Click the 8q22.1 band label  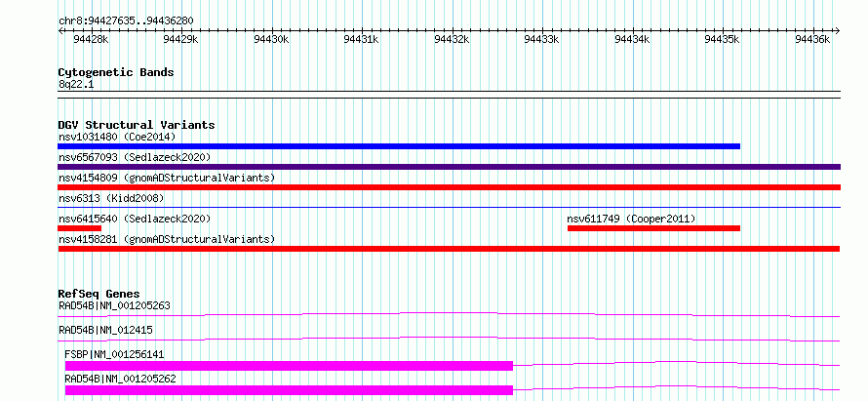pos(76,85)
